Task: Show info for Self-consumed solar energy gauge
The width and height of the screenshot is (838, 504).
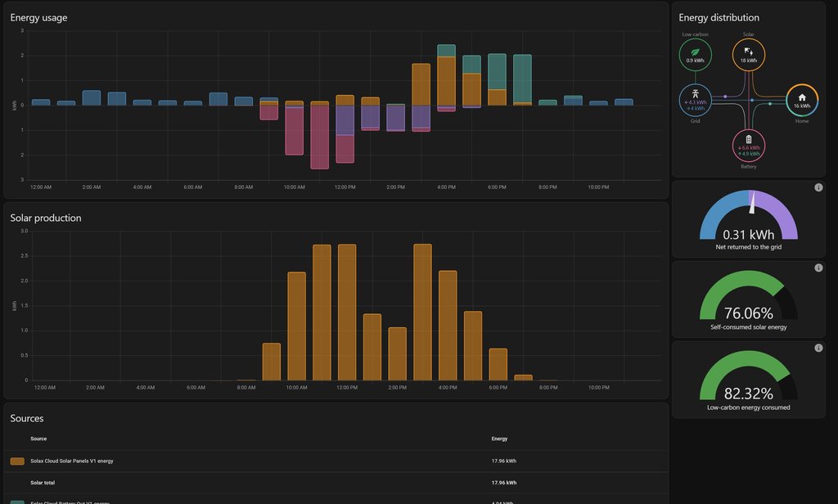Action: [818, 268]
